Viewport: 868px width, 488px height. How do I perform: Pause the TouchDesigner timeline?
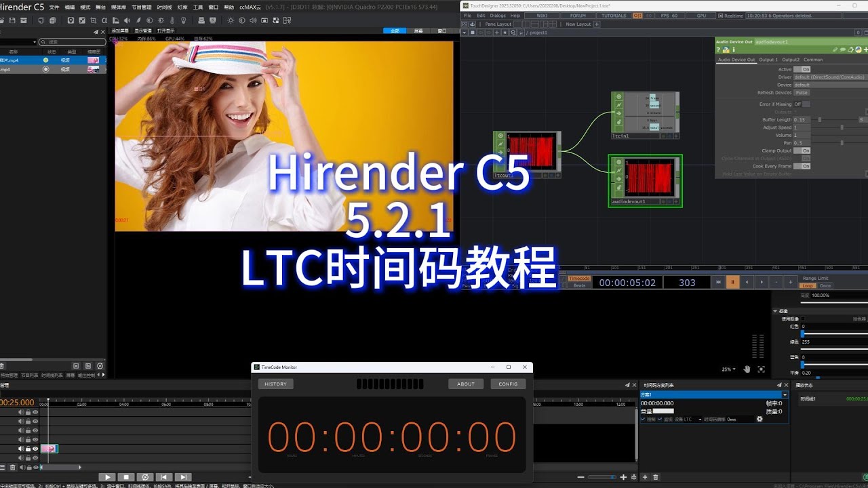732,282
